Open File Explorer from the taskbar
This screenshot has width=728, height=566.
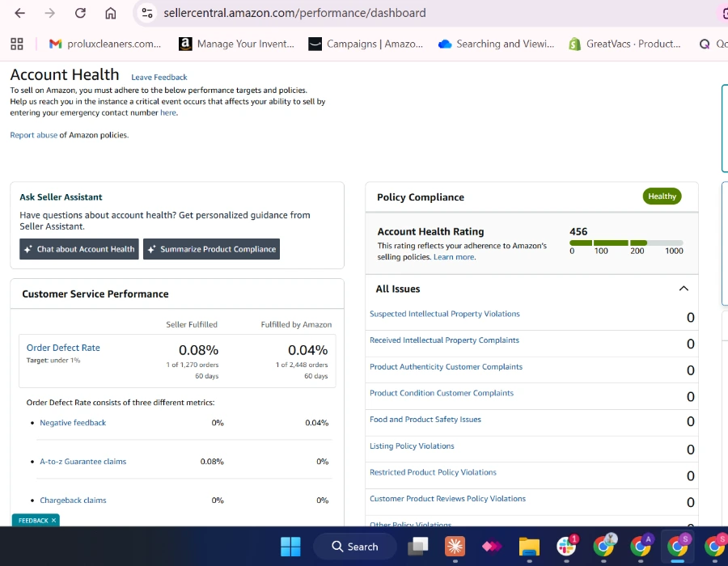coord(529,547)
